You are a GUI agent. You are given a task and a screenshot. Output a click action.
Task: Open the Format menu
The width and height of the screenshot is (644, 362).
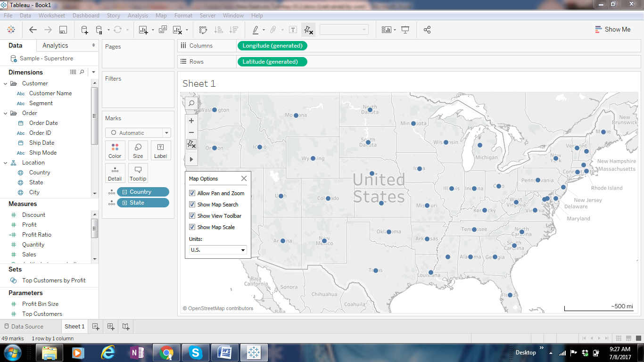[183, 16]
